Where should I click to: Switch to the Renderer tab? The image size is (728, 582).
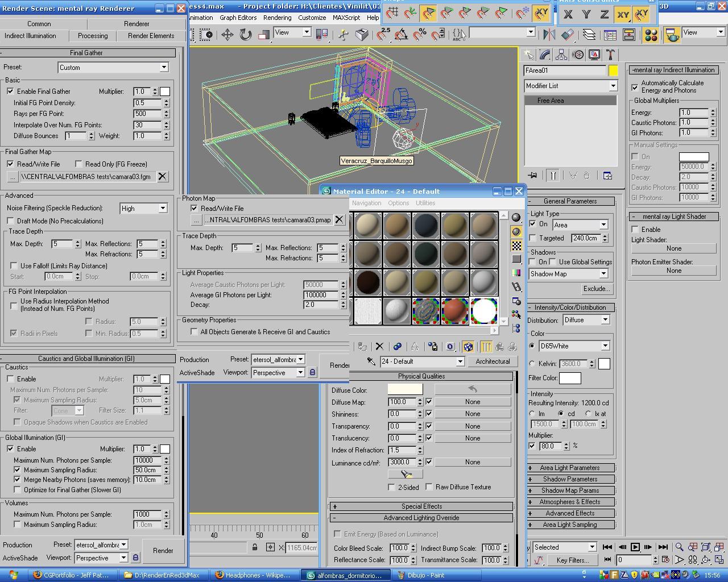click(136, 24)
